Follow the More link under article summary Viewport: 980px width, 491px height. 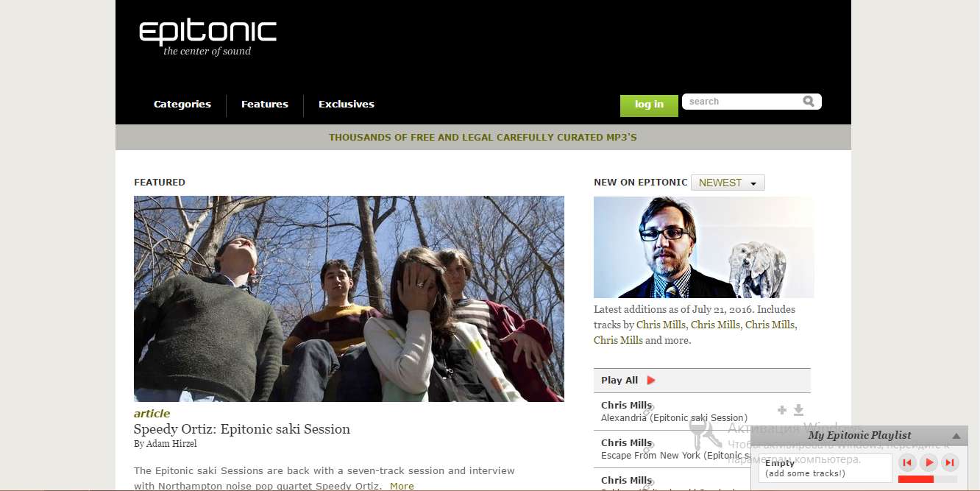click(402, 486)
